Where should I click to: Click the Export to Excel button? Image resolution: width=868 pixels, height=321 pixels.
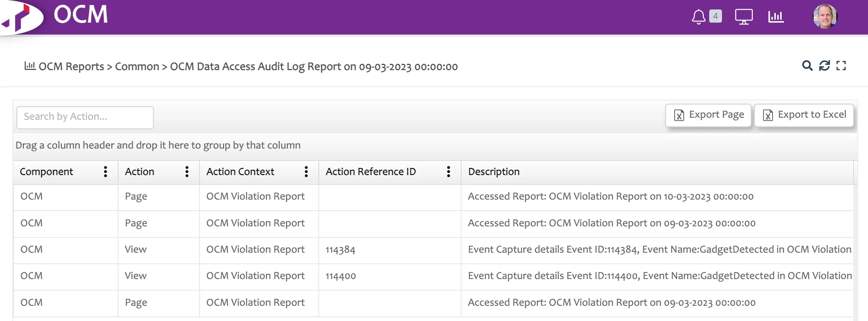pos(804,115)
